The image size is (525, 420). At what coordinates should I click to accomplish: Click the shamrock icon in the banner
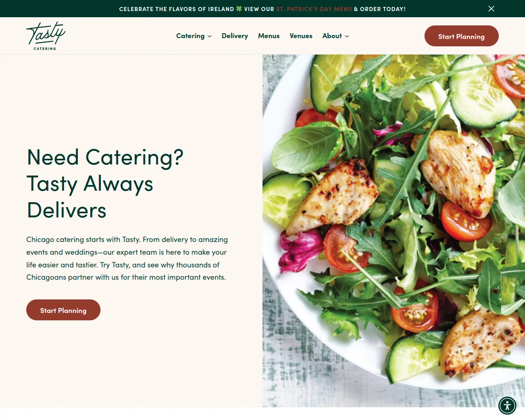pyautogui.click(x=239, y=9)
